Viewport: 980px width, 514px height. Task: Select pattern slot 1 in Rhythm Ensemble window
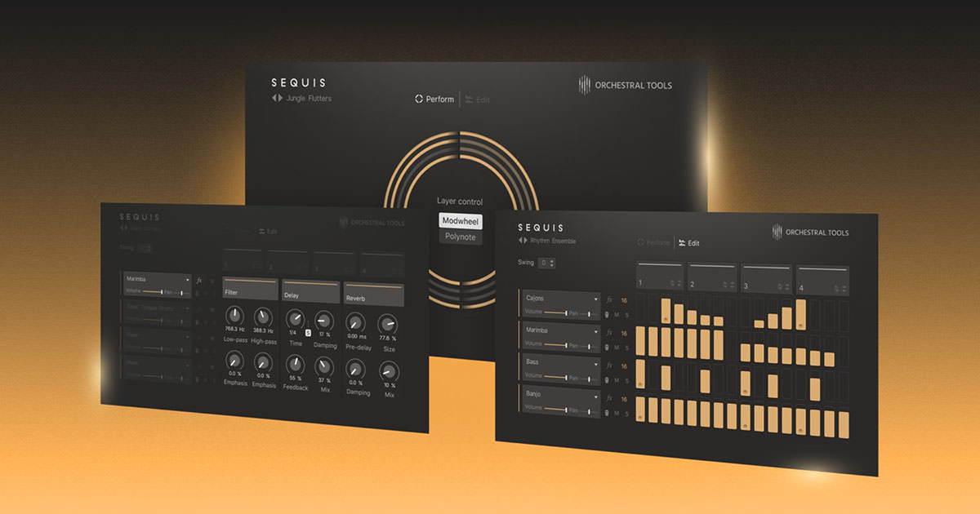(660, 276)
